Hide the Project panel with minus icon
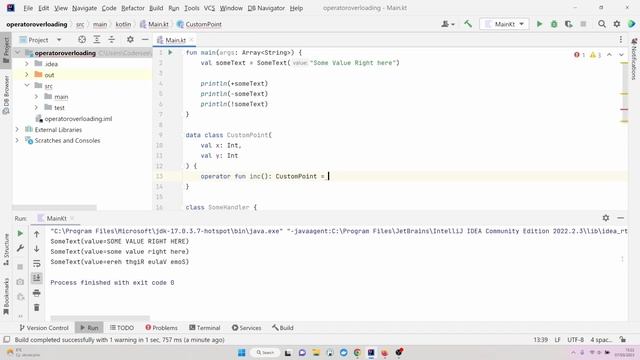640x360 pixels. coord(145,40)
